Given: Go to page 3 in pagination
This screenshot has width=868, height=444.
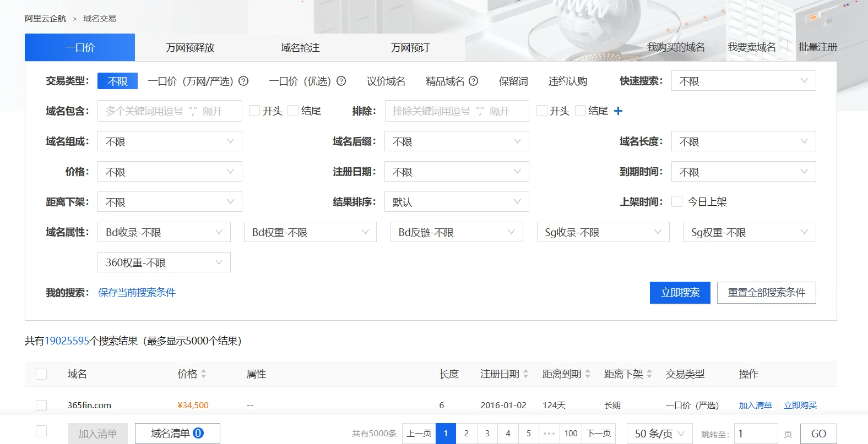Looking at the screenshot, I should click(x=487, y=434).
